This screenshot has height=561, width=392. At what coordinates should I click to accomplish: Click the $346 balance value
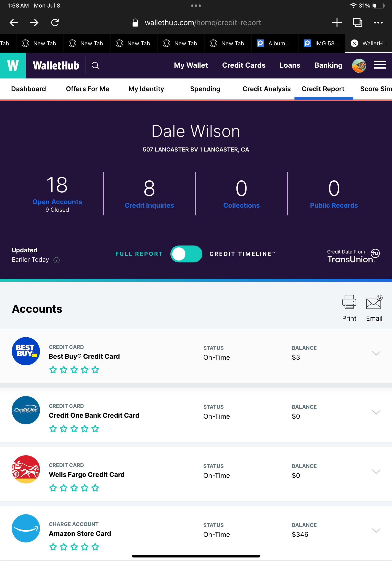tap(300, 534)
